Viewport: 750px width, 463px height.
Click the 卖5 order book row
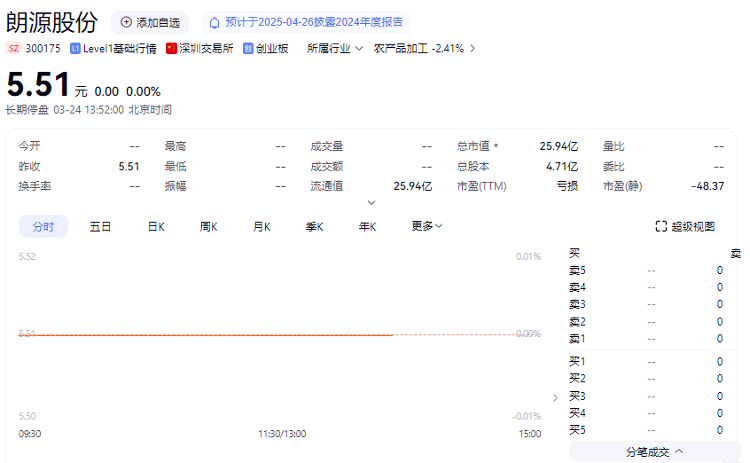(x=646, y=270)
